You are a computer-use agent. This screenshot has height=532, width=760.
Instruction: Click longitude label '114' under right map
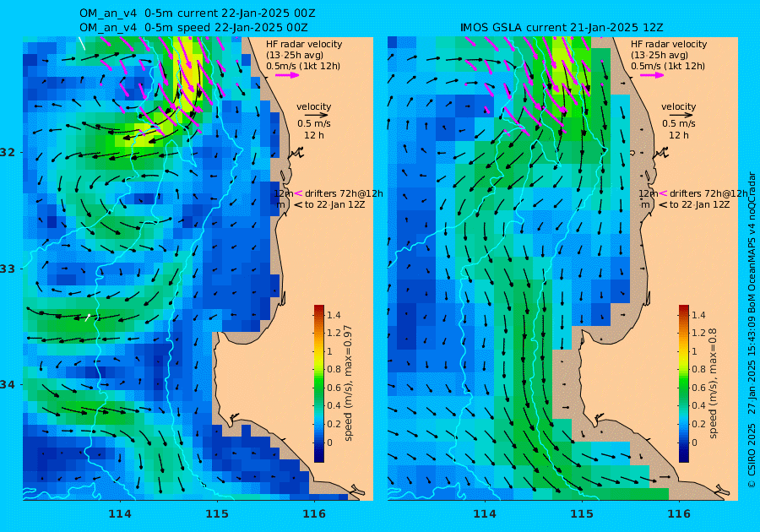coord(484,513)
